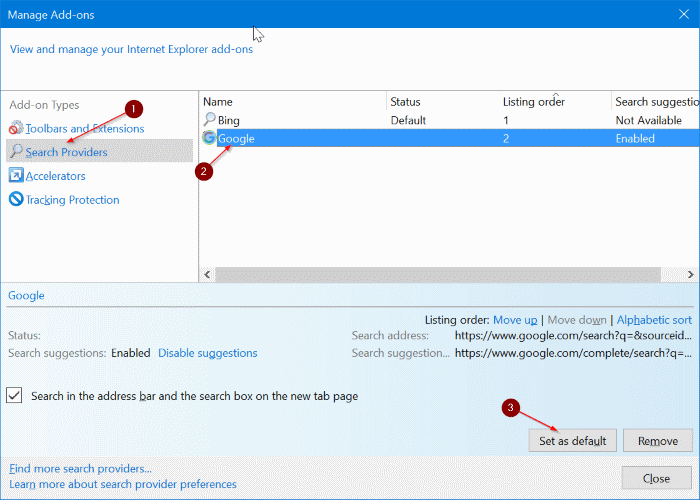Click the Close button at bottom

point(656,478)
